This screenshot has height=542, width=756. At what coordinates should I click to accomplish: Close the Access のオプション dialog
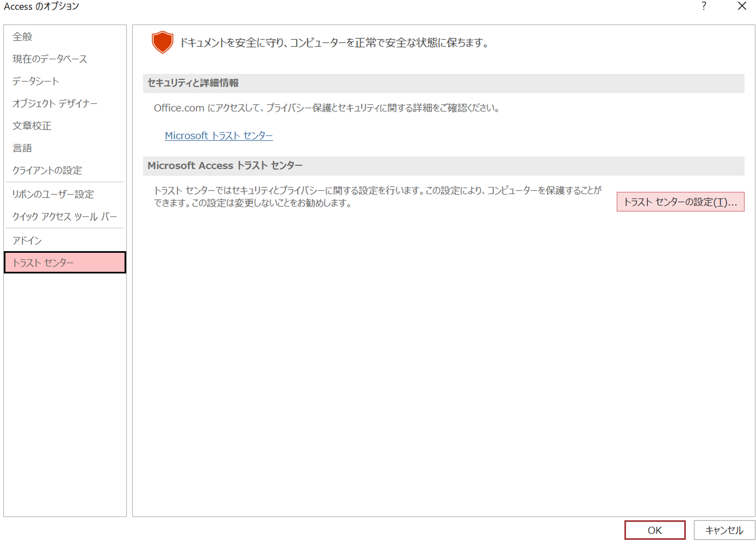coord(742,6)
